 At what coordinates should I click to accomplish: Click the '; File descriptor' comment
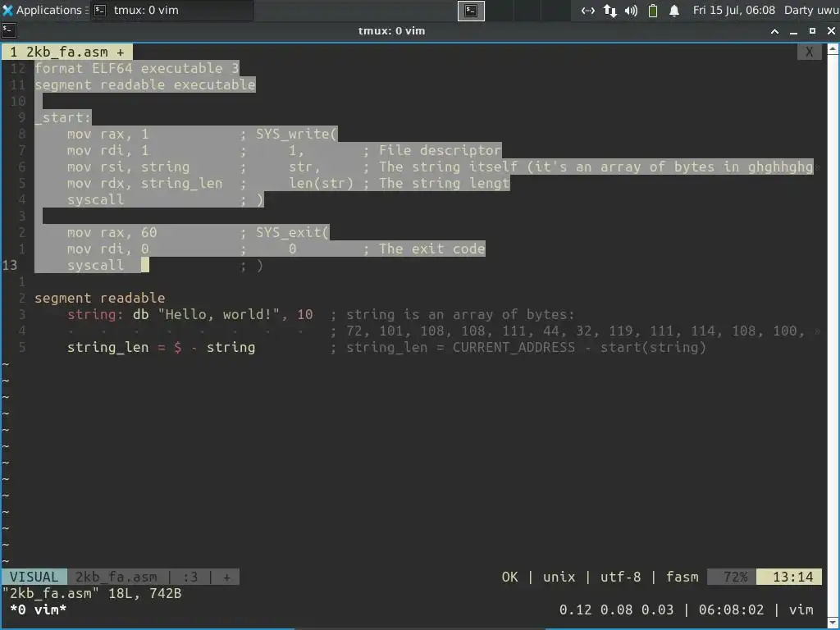coord(431,151)
